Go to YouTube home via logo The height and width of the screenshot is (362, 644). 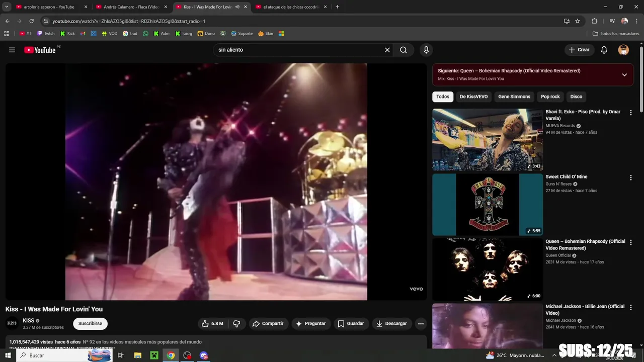40,50
